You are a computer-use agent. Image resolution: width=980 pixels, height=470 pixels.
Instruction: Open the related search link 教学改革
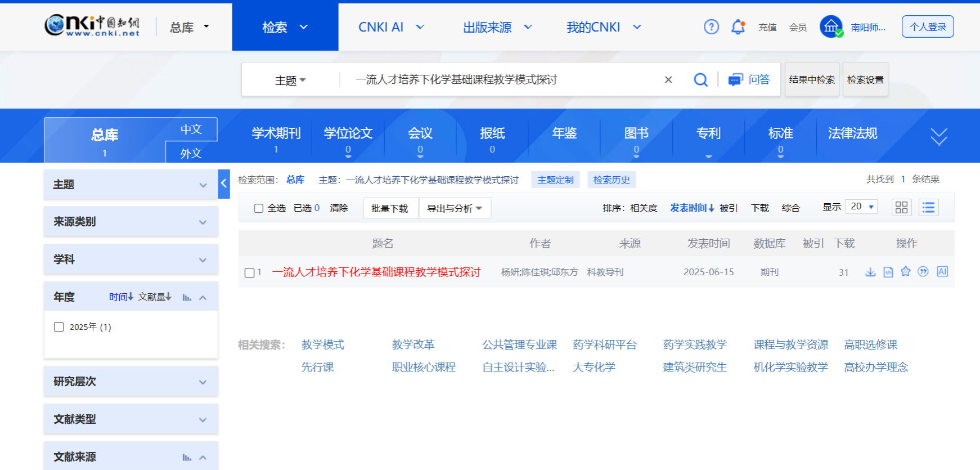413,344
